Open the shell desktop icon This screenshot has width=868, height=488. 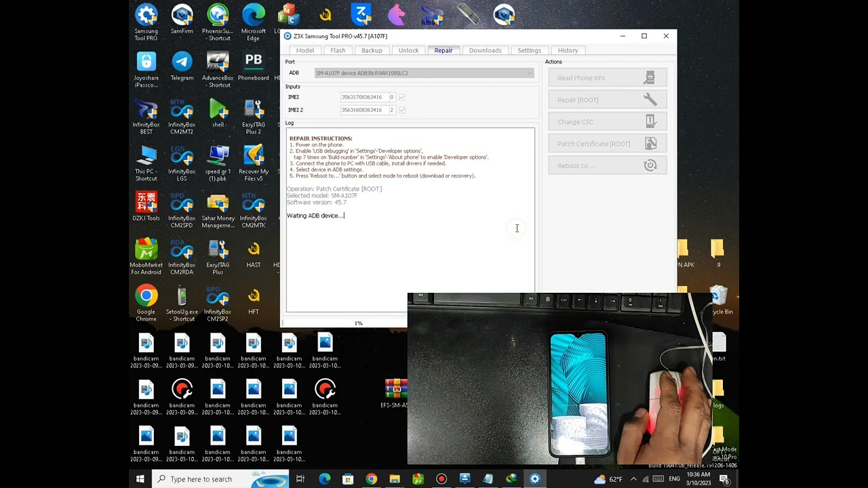point(218,113)
